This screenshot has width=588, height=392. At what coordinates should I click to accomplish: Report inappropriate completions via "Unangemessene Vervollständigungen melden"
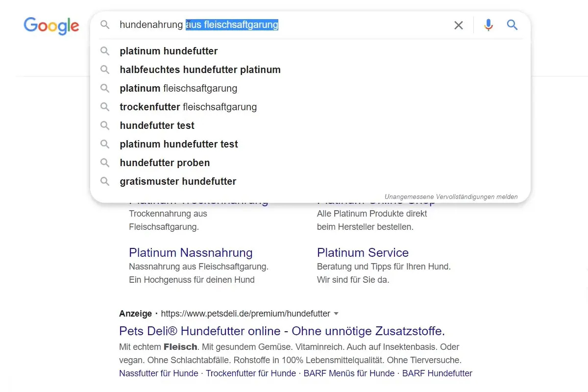(x=451, y=196)
